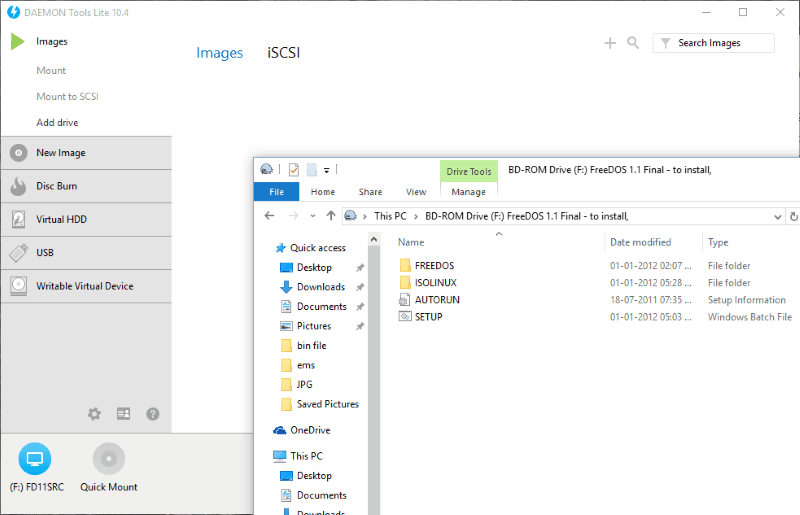The height and width of the screenshot is (515, 800).
Task: Go up one folder level
Action: coord(331,216)
